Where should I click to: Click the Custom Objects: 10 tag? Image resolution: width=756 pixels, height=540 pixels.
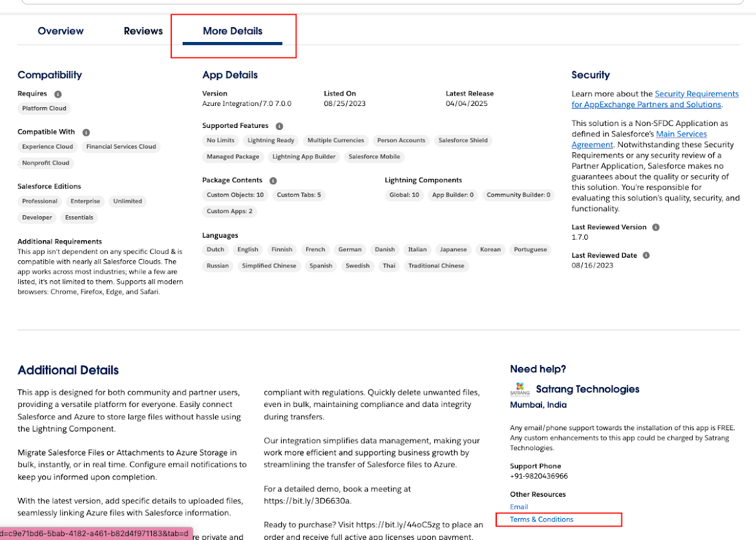point(235,195)
